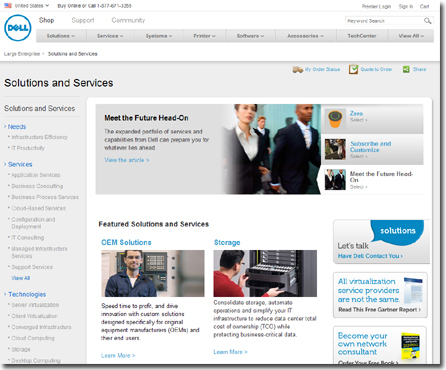Select Configuration and Deployment in sidebar
Screen dimensions: 446x370
click(33, 223)
